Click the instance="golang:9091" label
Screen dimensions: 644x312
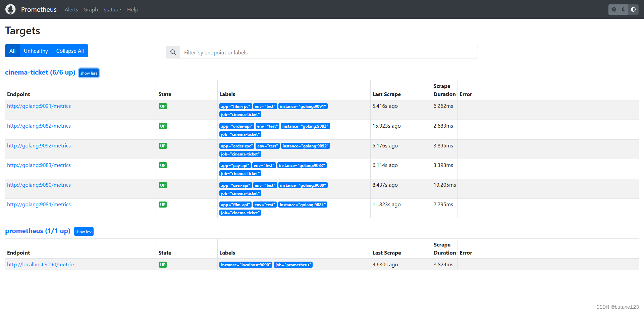point(303,106)
